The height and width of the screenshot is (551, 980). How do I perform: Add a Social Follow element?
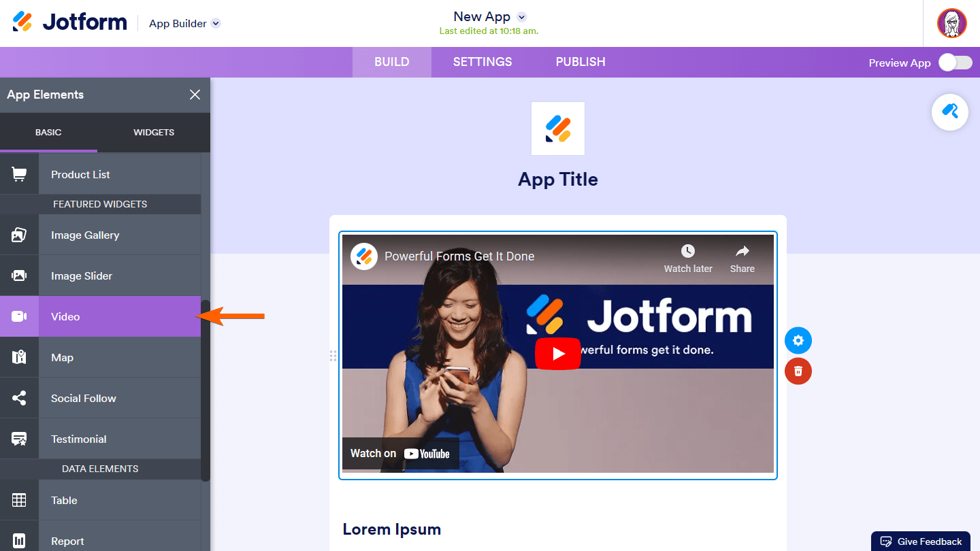pos(101,398)
